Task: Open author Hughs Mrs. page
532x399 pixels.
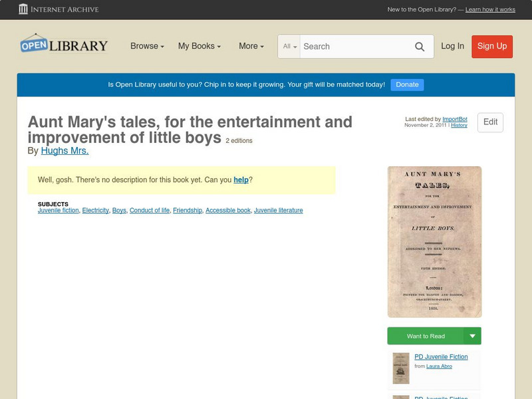Action: (65, 151)
